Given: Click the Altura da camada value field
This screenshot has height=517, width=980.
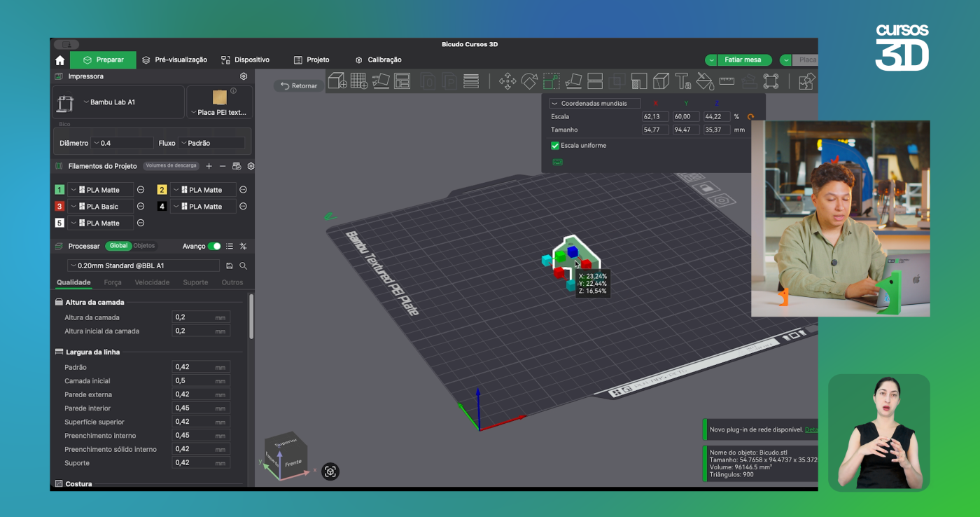Looking at the screenshot, I should point(201,317).
